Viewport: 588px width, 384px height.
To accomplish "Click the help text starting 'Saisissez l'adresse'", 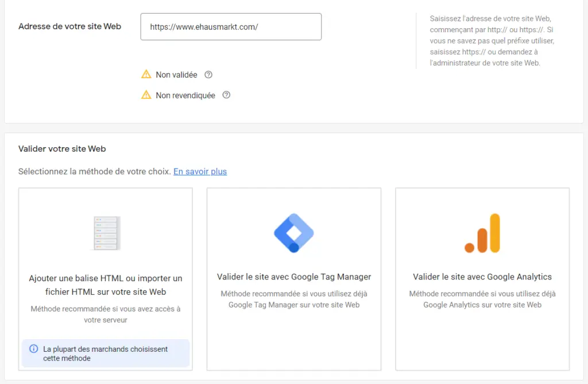I will pyautogui.click(x=492, y=41).
